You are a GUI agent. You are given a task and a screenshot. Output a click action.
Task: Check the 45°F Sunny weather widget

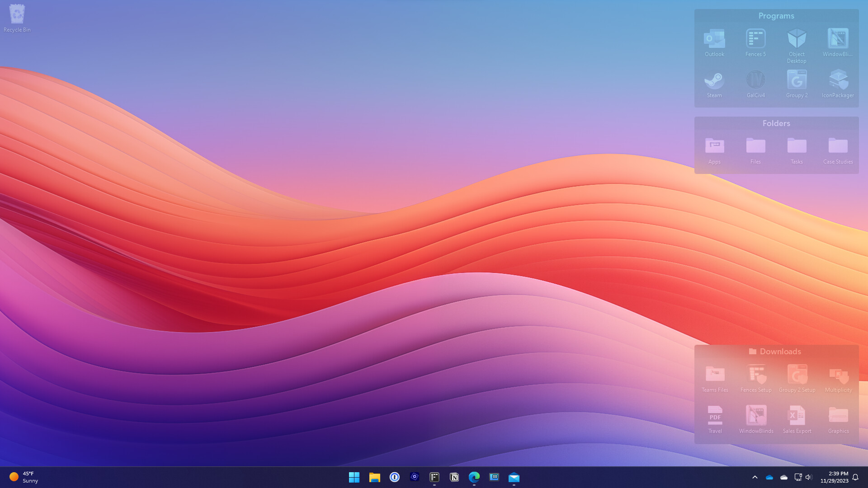[23, 477]
